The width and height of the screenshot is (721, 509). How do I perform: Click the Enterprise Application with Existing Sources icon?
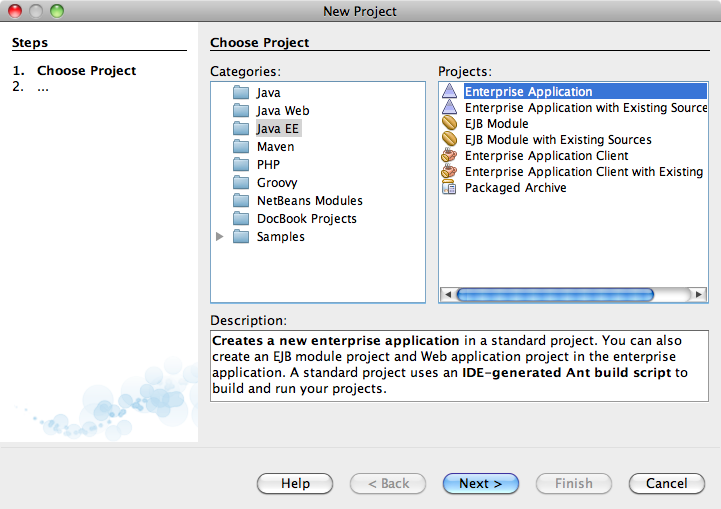(x=449, y=107)
